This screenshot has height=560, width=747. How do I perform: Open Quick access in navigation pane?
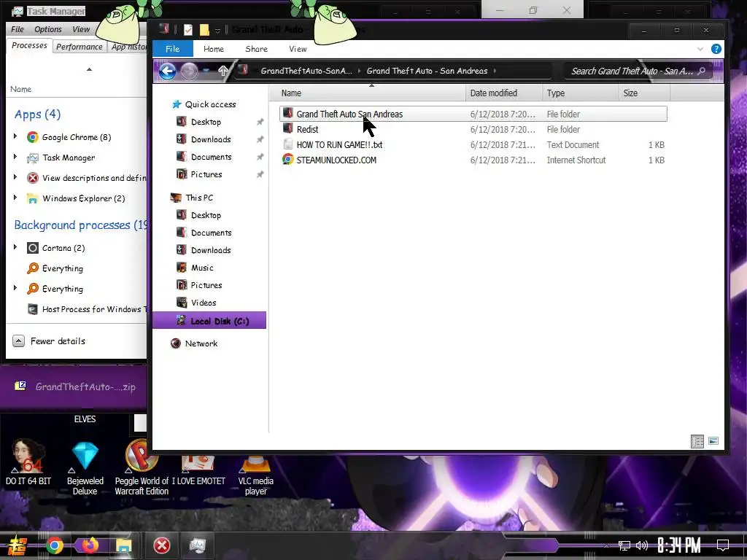pyautogui.click(x=210, y=104)
